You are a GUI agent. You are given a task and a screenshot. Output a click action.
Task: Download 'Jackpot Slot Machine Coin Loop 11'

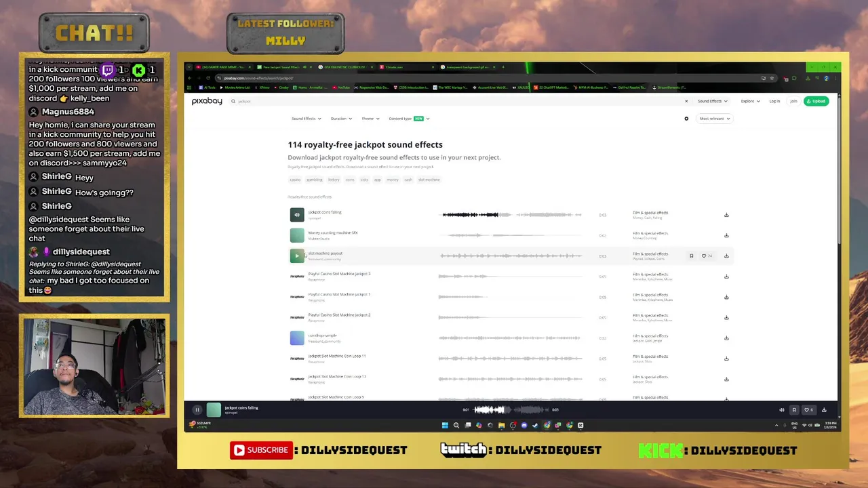click(x=726, y=359)
